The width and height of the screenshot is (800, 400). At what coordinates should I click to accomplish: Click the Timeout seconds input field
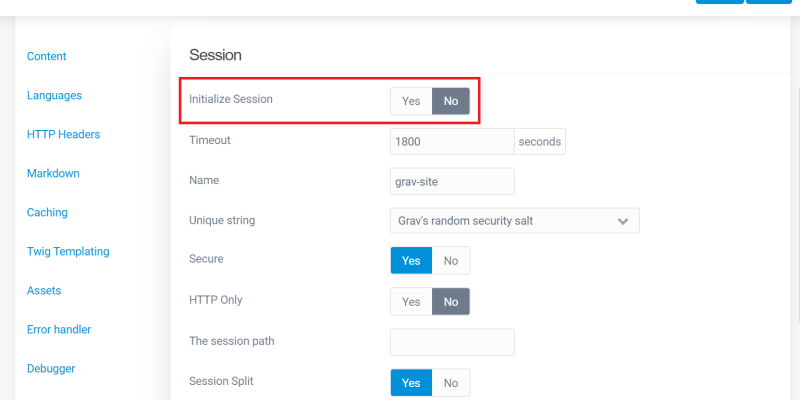click(x=452, y=141)
